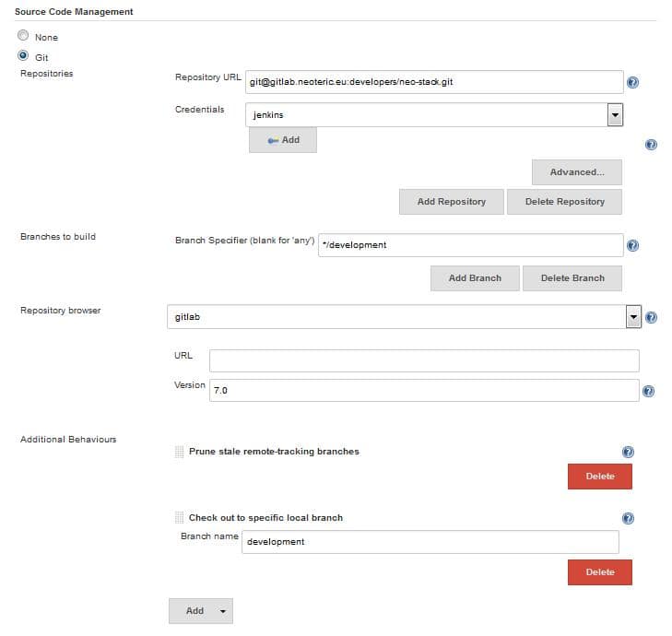The image size is (672, 636).
Task: Show help for Branch Specifier field
Action: coord(632,246)
